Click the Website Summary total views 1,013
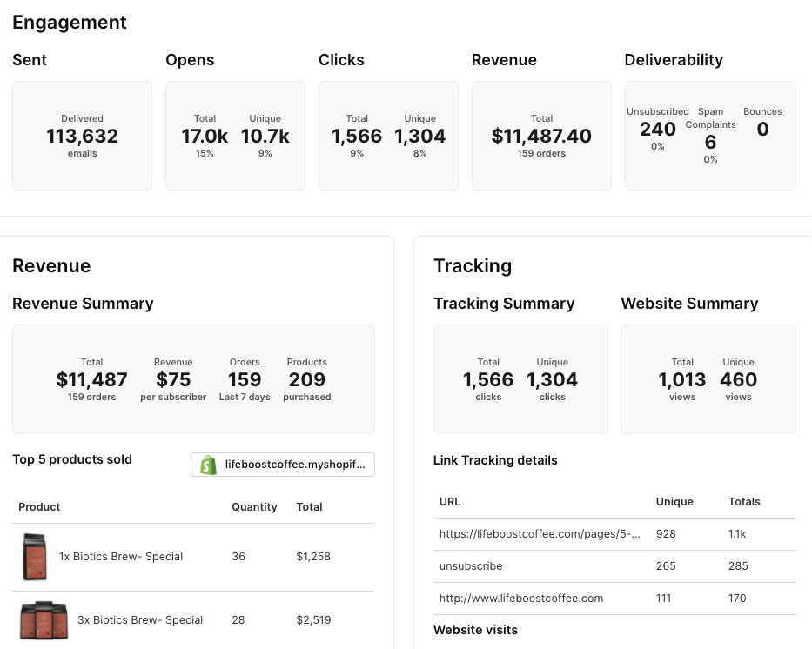This screenshot has height=649, width=812. point(682,380)
